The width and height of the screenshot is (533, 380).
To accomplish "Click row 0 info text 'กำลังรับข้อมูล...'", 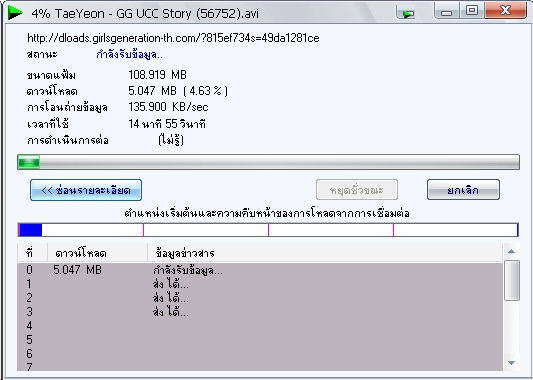I will [188, 270].
